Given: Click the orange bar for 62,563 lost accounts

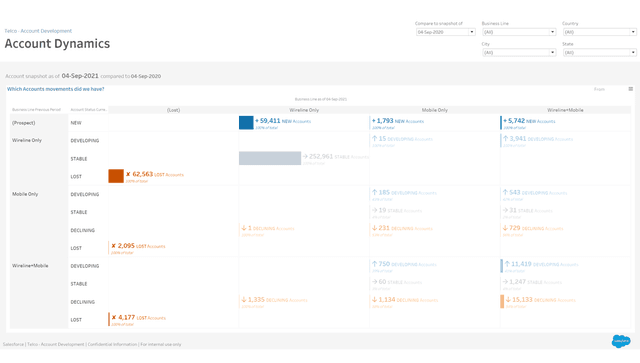Looking at the screenshot, I should click(x=116, y=176).
